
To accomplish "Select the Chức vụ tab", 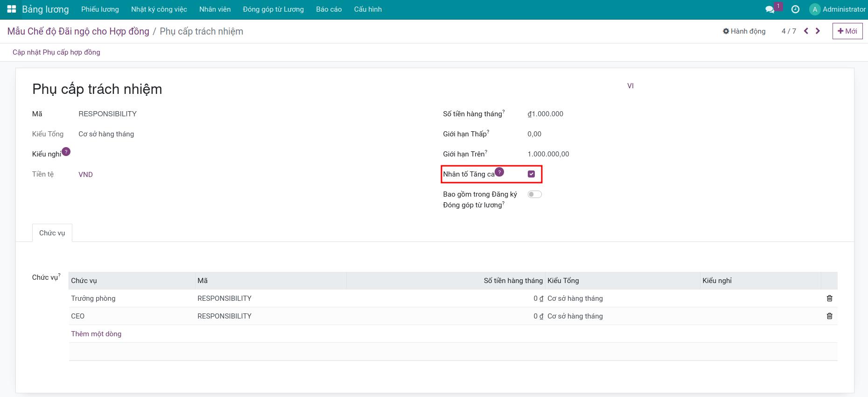I will 52,233.
